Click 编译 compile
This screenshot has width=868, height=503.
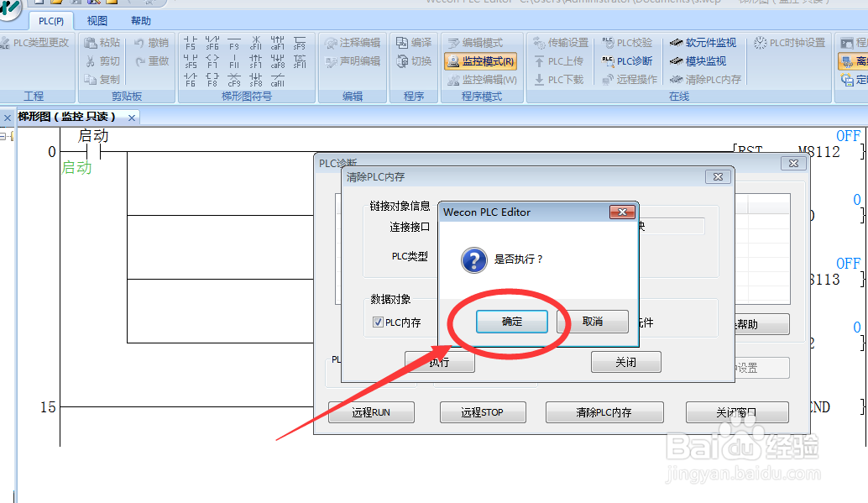pyautogui.click(x=414, y=43)
